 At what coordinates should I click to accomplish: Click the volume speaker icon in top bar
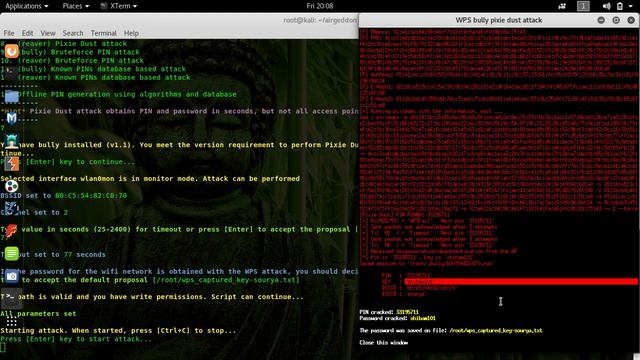(x=607, y=6)
